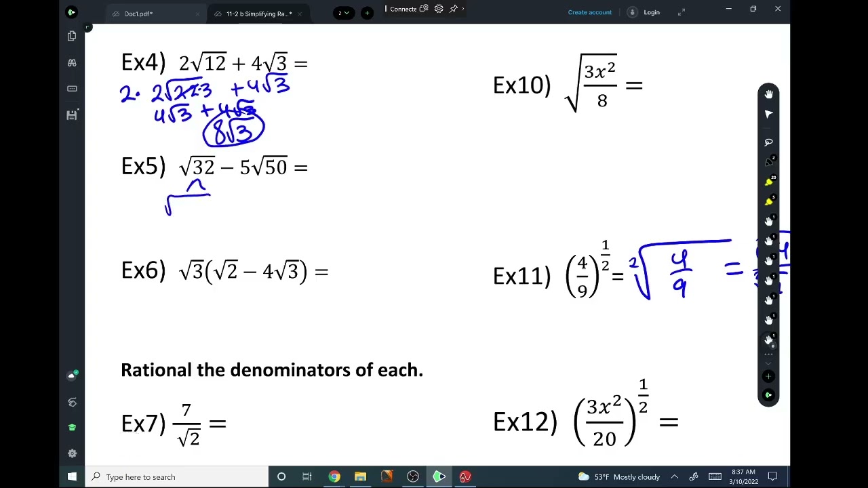868x488 pixels.
Task: Open the Windows Start menu
Action: tap(72, 477)
